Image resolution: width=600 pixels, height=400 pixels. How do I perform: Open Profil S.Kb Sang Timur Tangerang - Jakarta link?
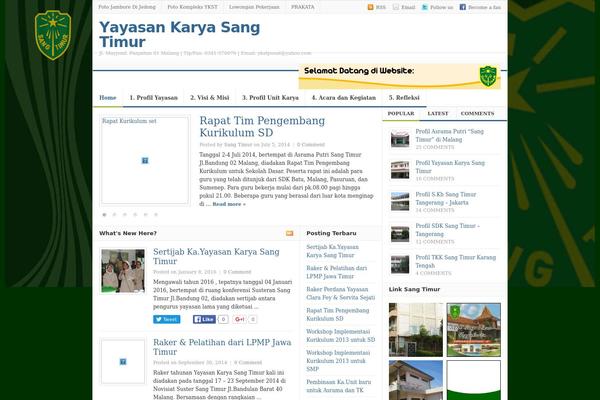(x=446, y=198)
